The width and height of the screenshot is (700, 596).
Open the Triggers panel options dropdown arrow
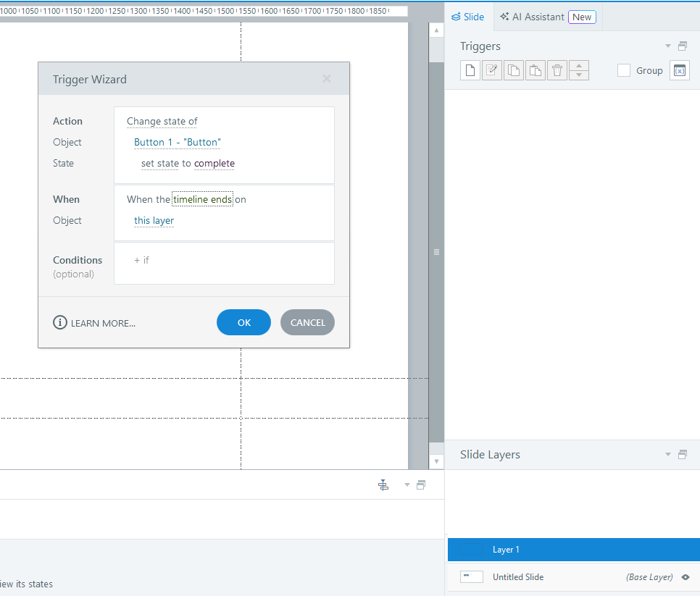pos(668,46)
